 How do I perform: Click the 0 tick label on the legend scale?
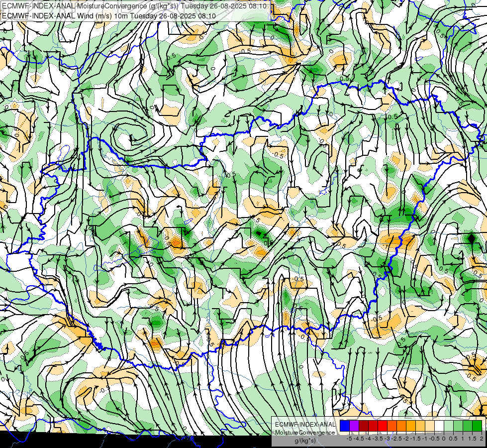pos(444,439)
